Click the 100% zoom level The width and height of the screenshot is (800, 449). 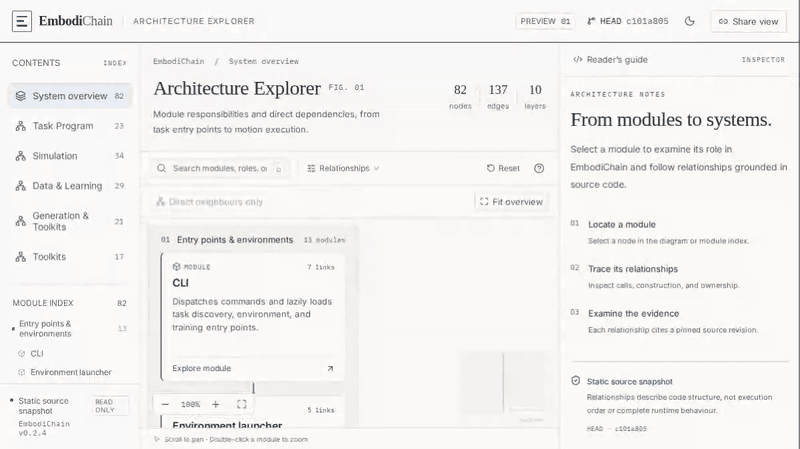(x=190, y=405)
